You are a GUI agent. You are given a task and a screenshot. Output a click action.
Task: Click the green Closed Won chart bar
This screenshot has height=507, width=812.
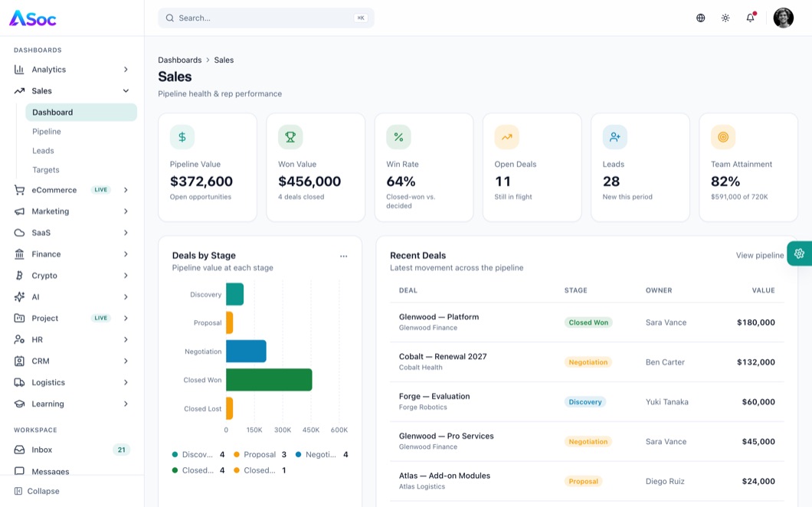click(x=269, y=380)
